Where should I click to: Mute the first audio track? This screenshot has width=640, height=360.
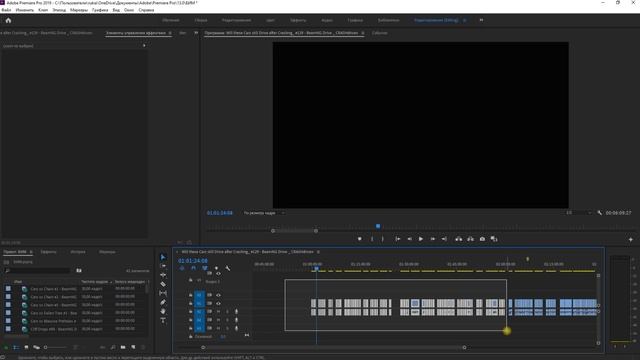(218, 312)
